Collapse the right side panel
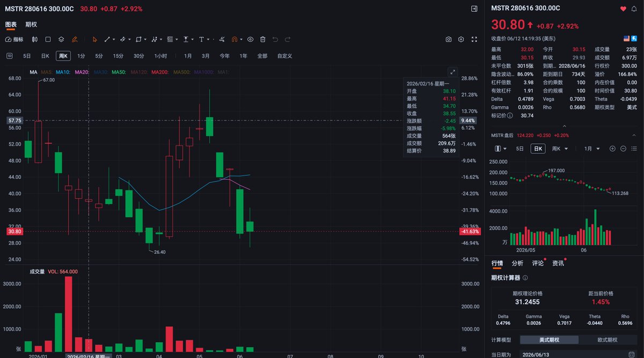The width and height of the screenshot is (644, 358). click(x=474, y=9)
